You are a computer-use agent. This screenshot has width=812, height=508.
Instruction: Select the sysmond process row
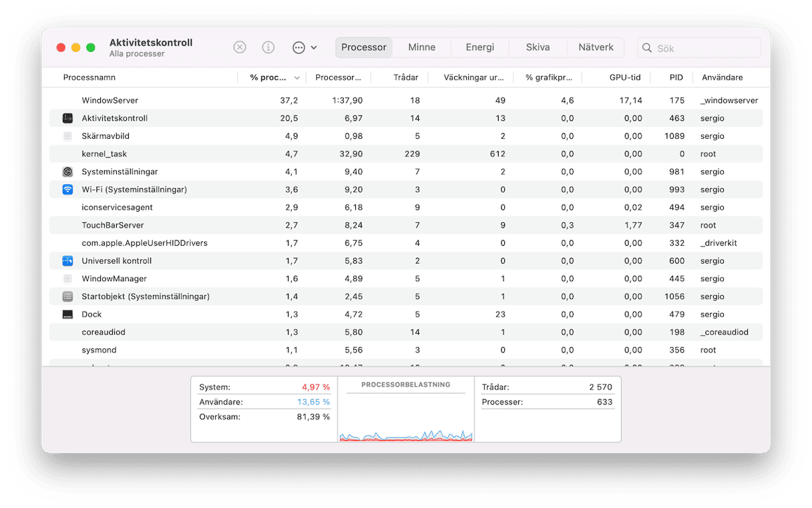406,350
